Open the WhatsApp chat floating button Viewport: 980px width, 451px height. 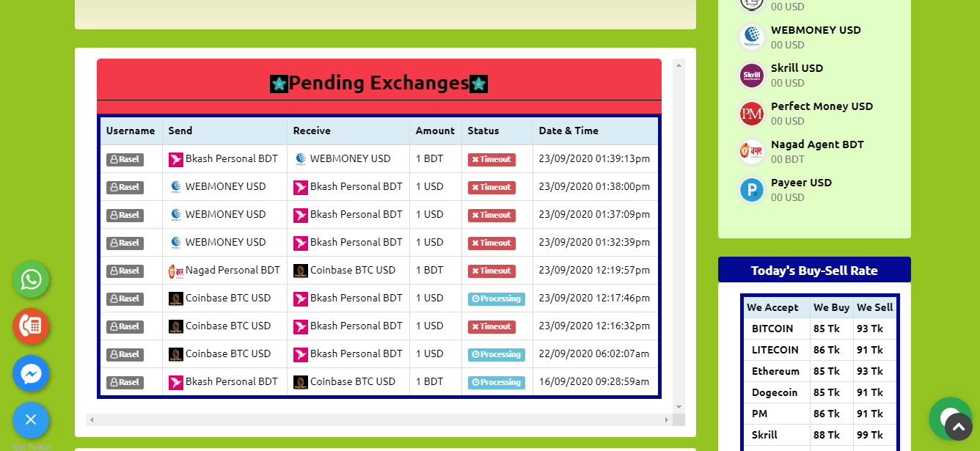click(31, 279)
